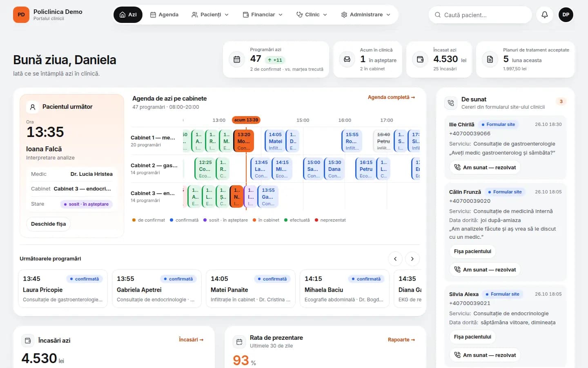Mark Ilie Chirilă as Am sunat — rezolvat
Screen dimensions: 588x368
coord(485,168)
